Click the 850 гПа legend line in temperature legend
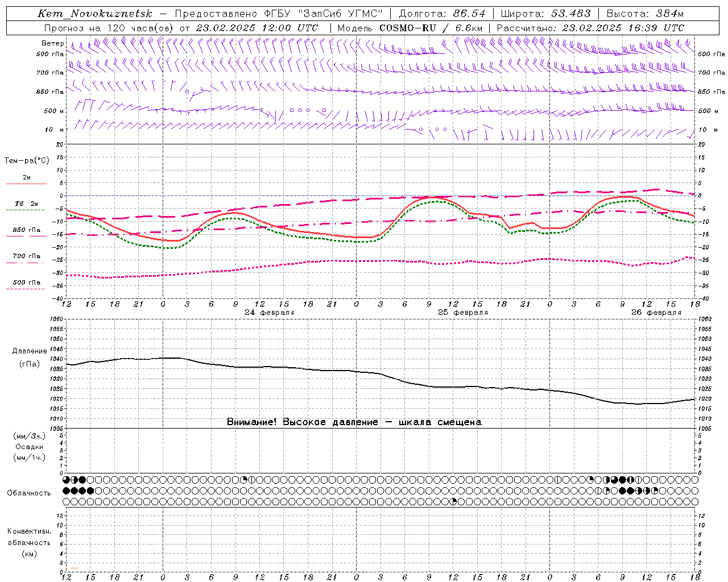 click(x=26, y=236)
